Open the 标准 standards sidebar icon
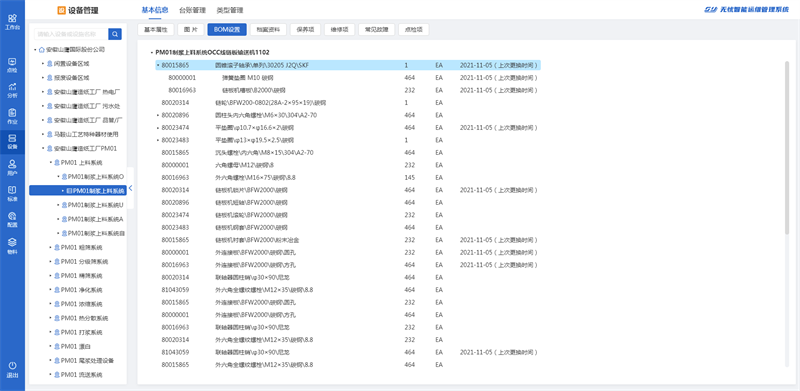 [x=12, y=193]
